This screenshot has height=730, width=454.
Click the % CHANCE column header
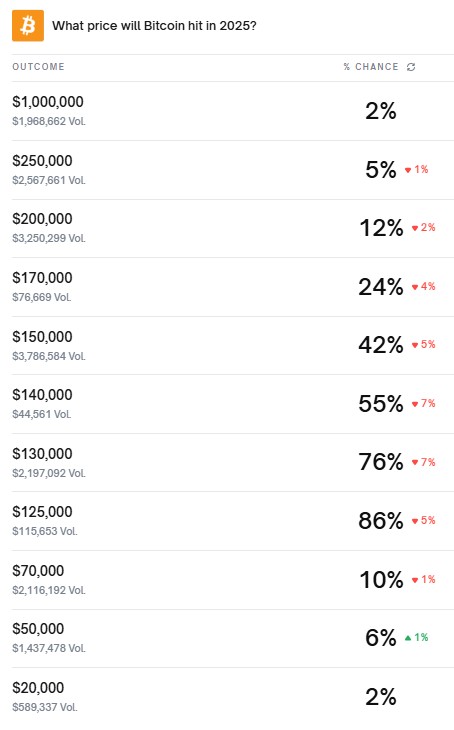[371, 67]
